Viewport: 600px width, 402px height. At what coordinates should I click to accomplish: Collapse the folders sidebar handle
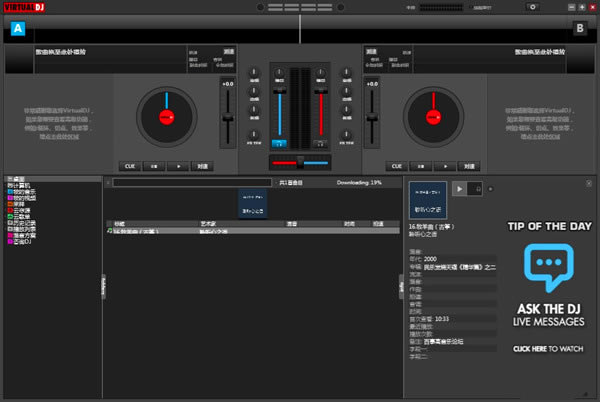(x=102, y=285)
